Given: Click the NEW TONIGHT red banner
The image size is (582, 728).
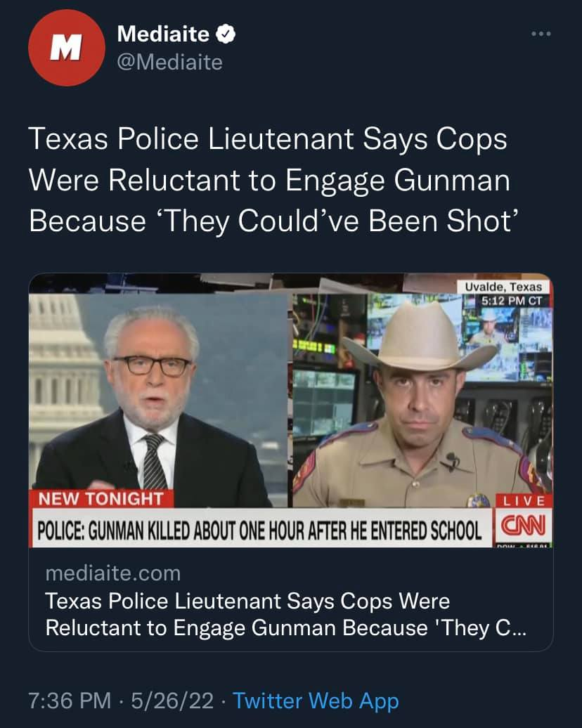Looking at the screenshot, I should pos(101,499).
